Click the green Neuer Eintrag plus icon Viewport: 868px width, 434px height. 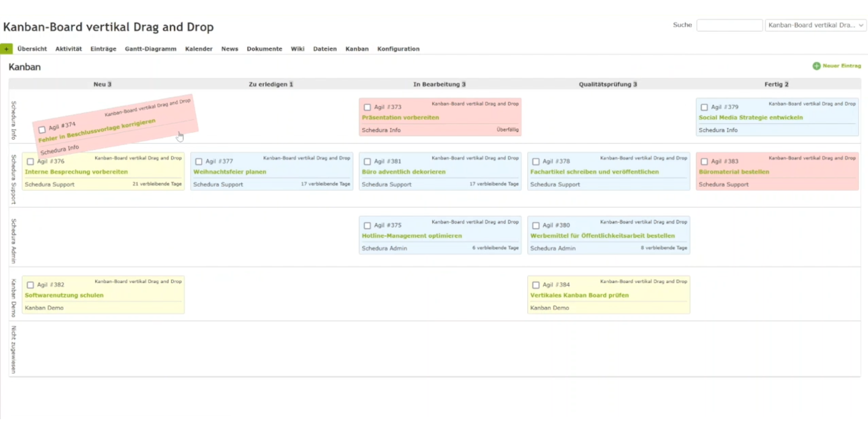(x=816, y=66)
